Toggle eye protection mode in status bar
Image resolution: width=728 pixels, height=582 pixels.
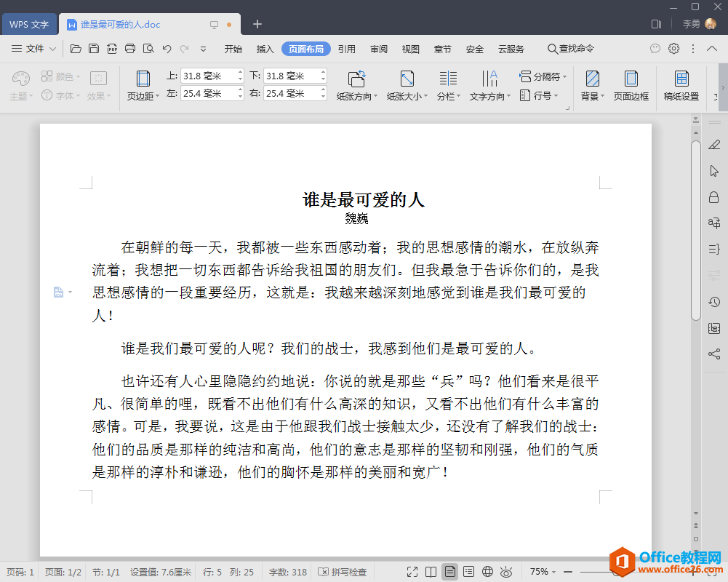506,572
